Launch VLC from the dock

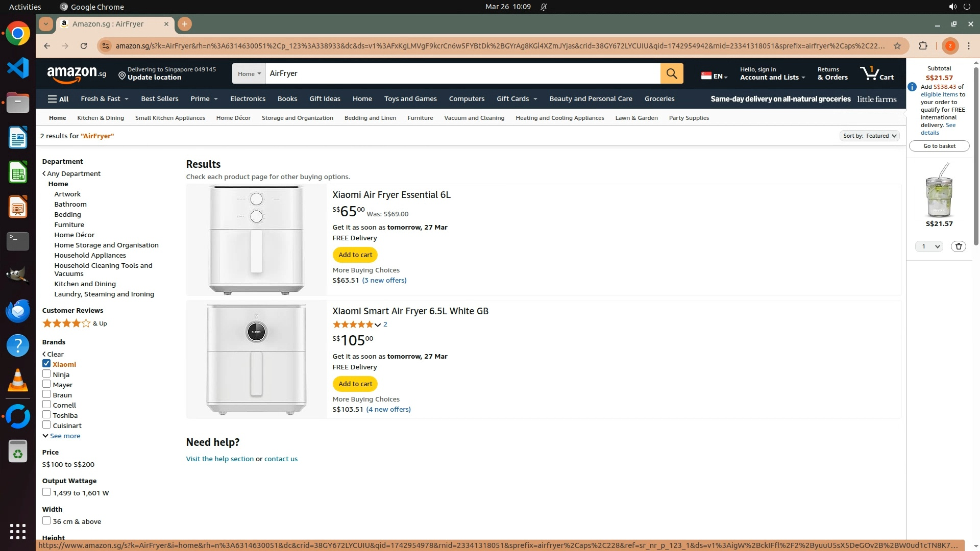pos(18,381)
